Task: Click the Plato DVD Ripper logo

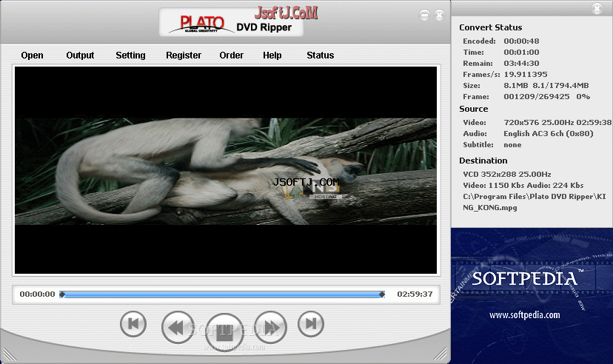Action: coord(231,23)
